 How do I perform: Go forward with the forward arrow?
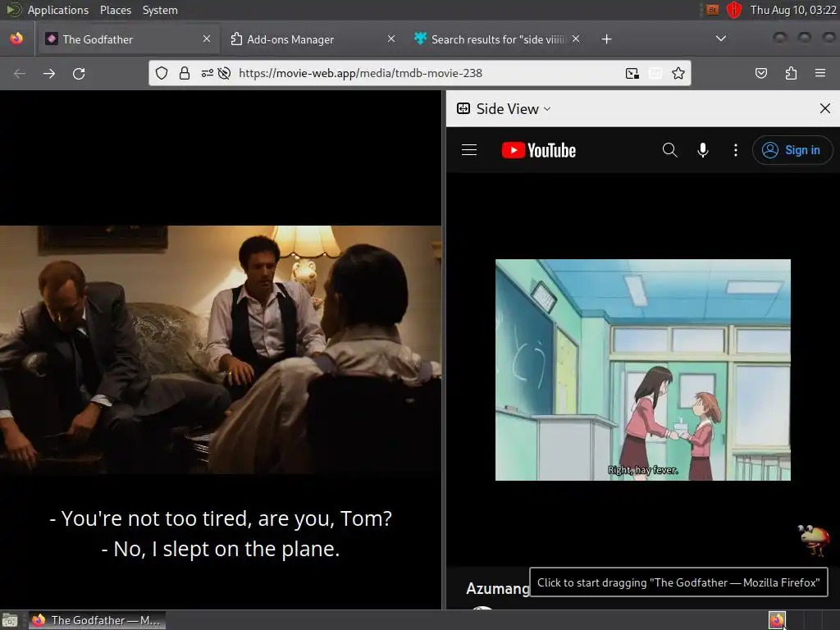[x=49, y=73]
